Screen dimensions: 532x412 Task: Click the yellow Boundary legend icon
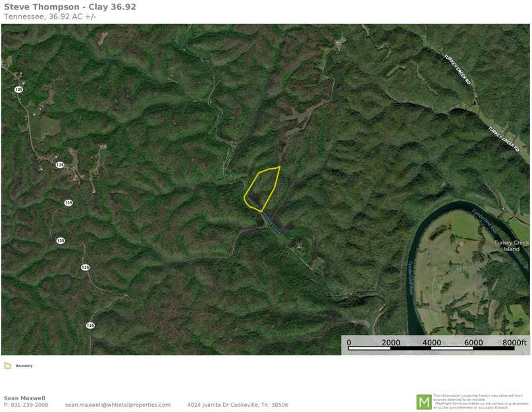point(7,366)
